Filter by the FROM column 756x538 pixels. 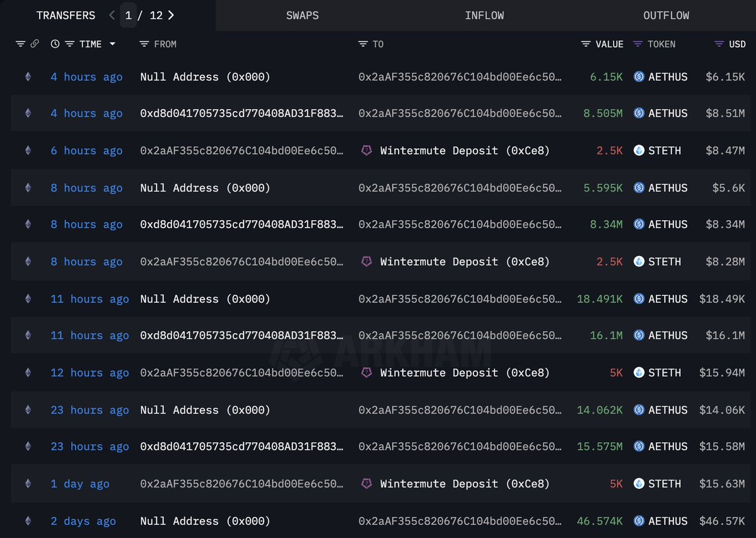point(144,44)
